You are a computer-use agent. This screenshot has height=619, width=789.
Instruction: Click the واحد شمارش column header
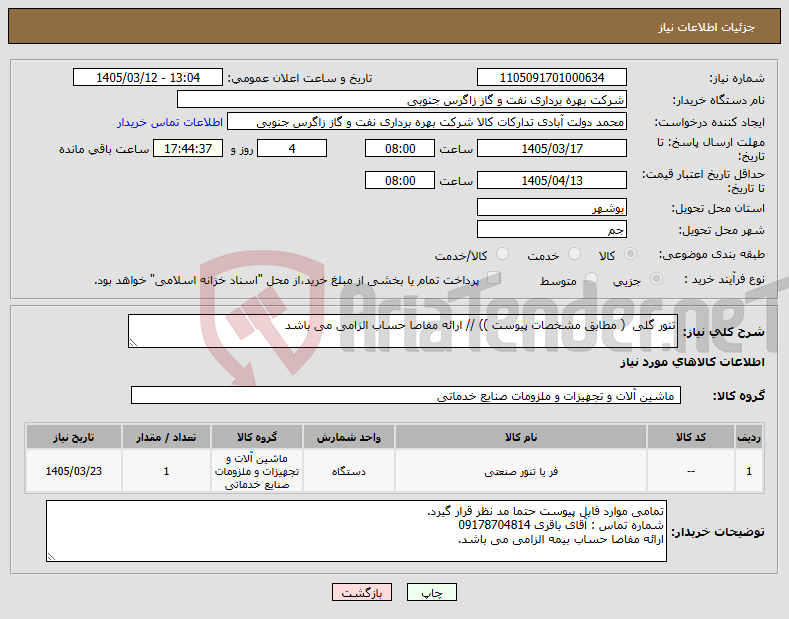click(x=349, y=437)
